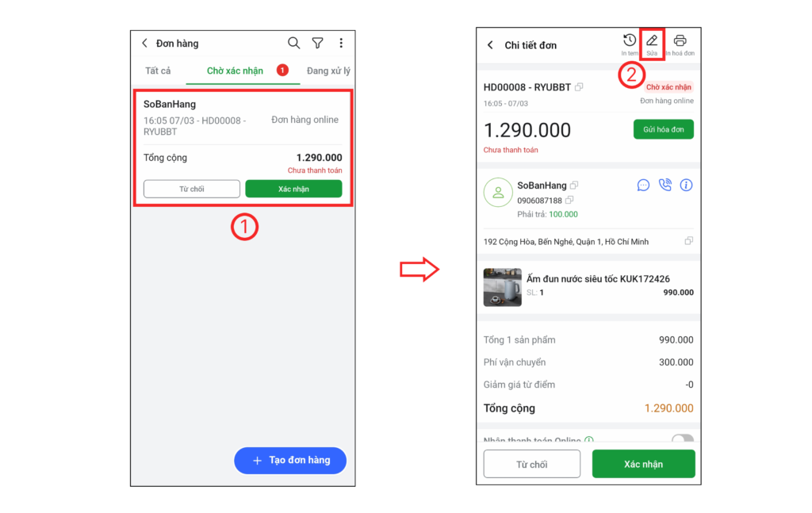The image size is (812, 513).
Task: Copy the 192 Cộng Hòa delivery address
Action: pos(689,241)
